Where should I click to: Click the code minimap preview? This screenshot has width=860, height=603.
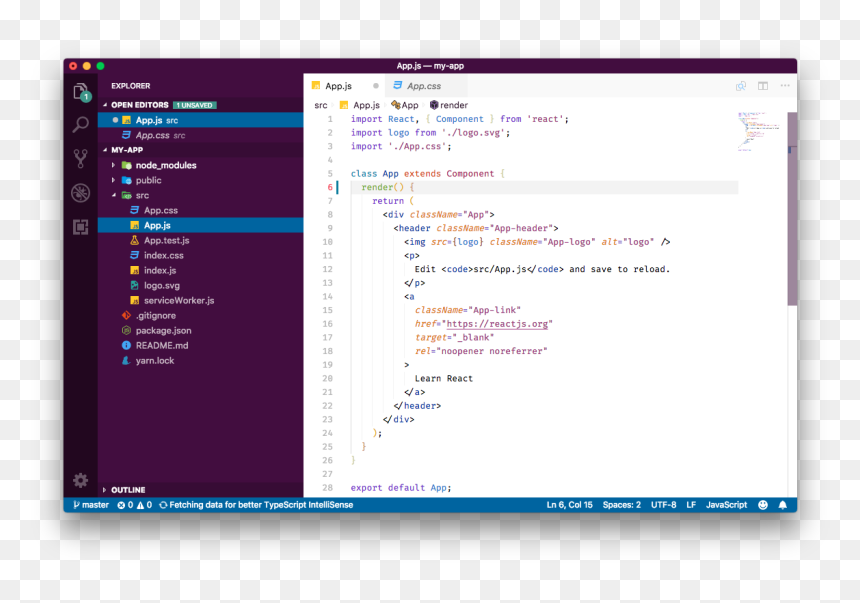pos(759,131)
